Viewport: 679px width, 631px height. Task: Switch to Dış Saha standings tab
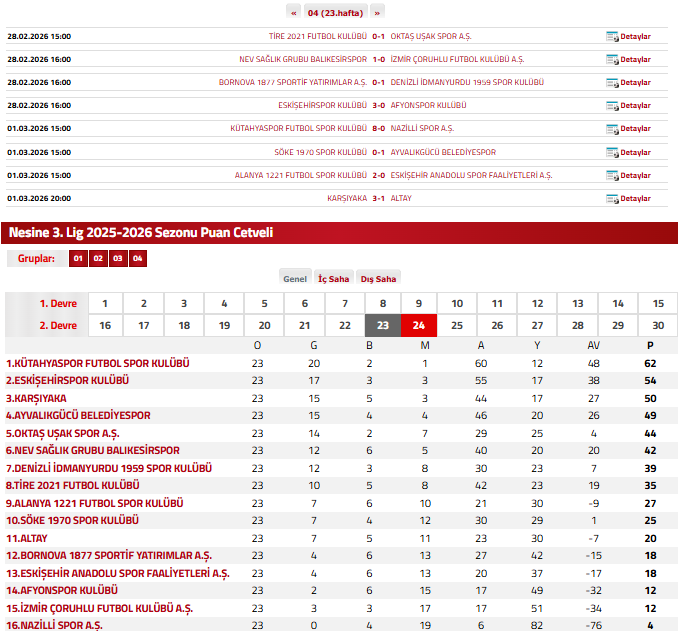coord(378,278)
